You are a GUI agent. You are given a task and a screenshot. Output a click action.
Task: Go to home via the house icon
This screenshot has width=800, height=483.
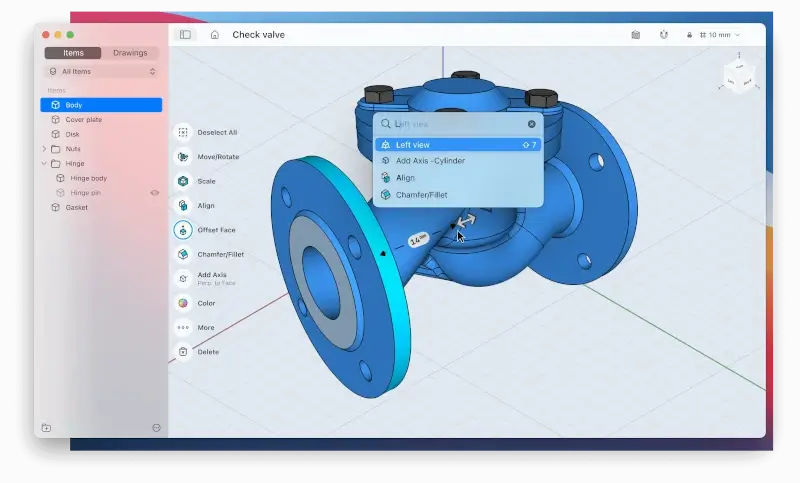point(215,35)
